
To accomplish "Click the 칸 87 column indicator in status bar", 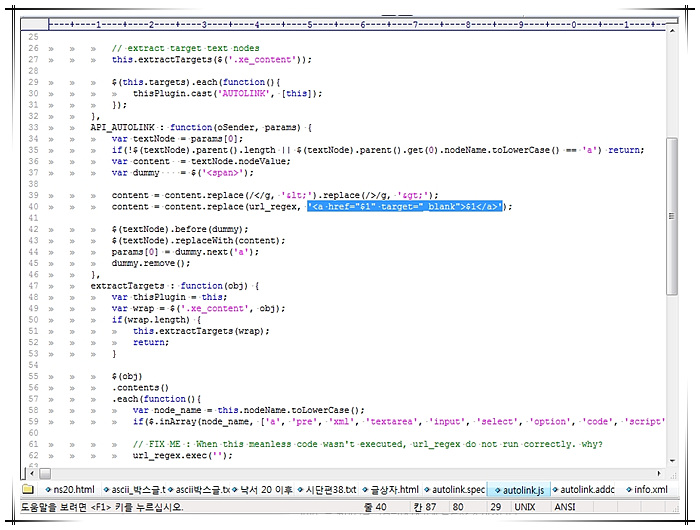I will point(425,507).
